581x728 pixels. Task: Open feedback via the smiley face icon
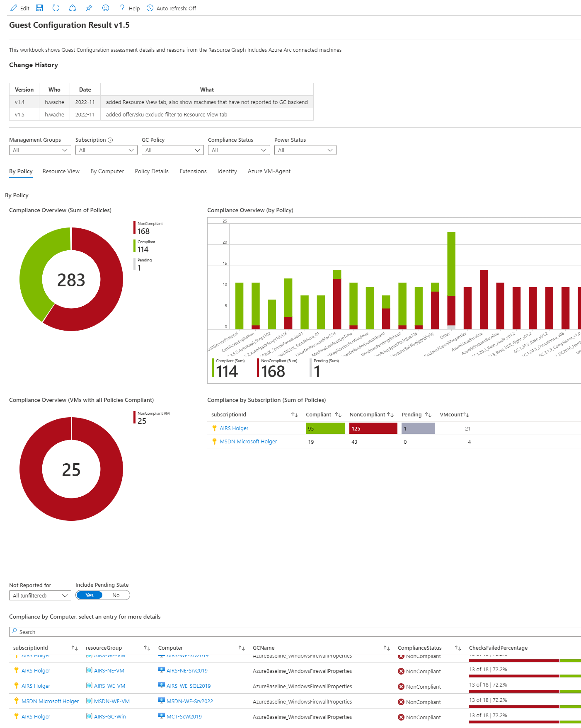[x=106, y=8]
